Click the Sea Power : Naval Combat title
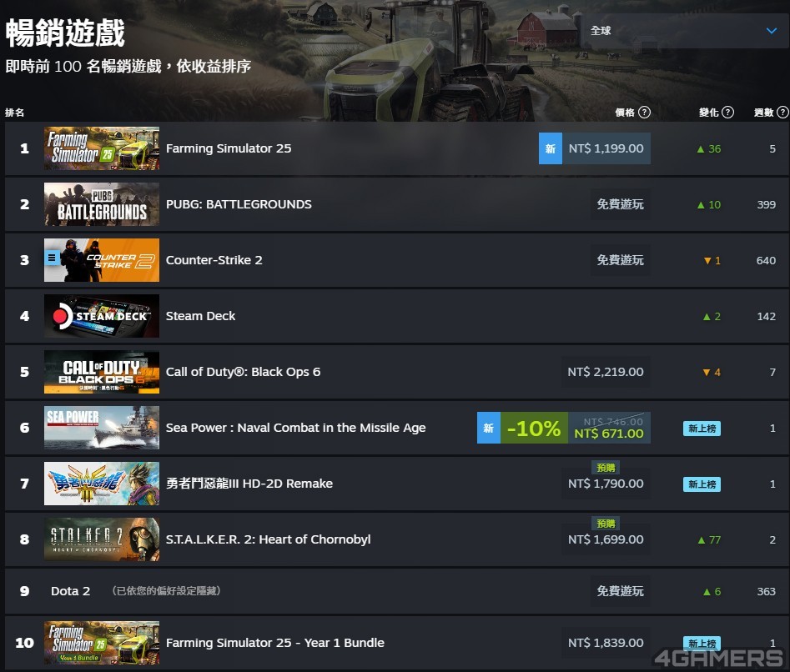The image size is (790, 672). pyautogui.click(x=296, y=428)
